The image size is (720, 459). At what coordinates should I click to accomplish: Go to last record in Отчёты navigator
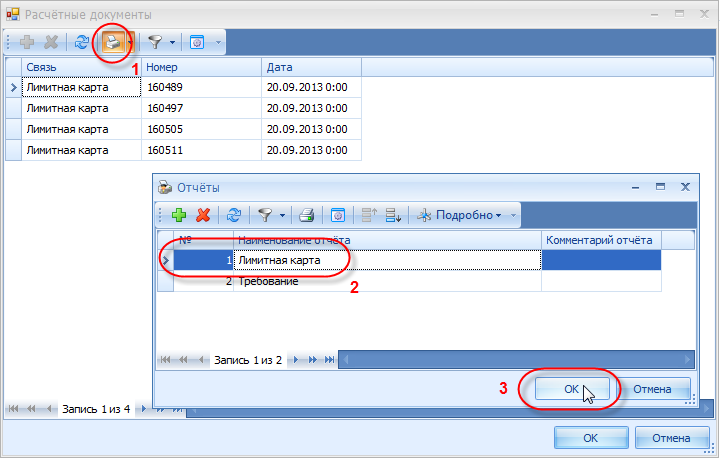click(330, 360)
